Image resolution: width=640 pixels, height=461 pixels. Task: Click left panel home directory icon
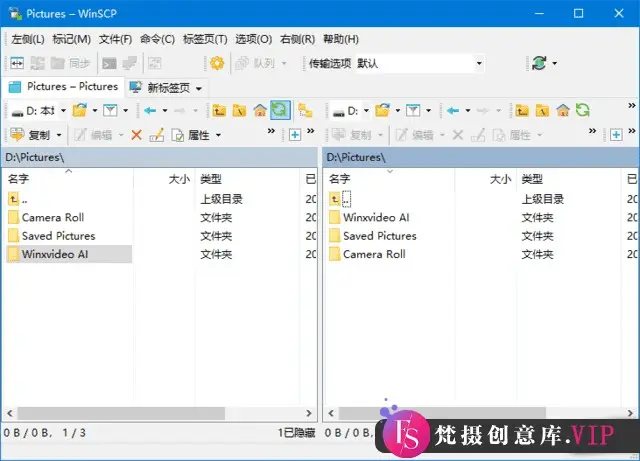tap(260, 110)
